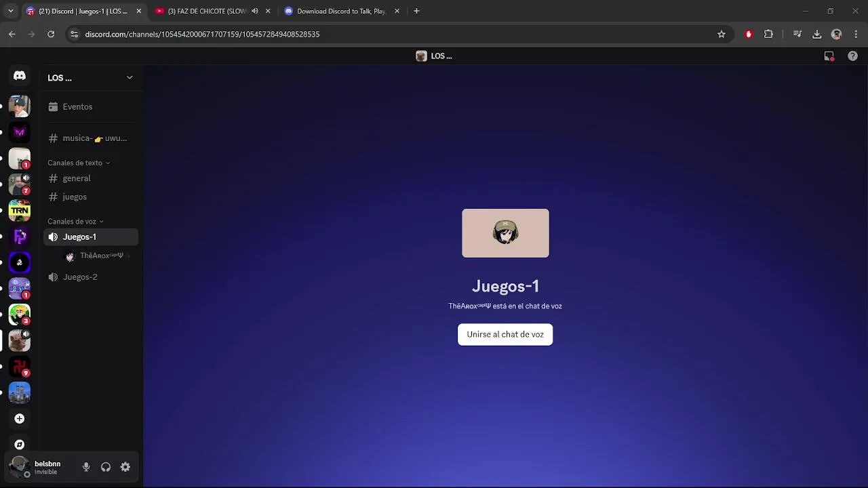Switch to the FAZ DE CHICOTE YouTube tab
Image resolution: width=868 pixels, height=488 pixels.
[x=212, y=11]
